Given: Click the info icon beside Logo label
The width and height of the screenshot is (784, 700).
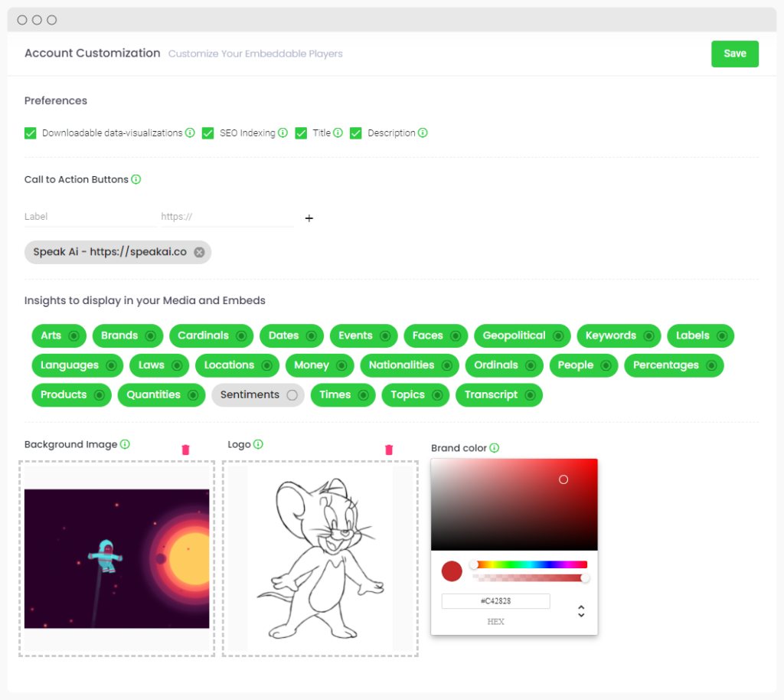Looking at the screenshot, I should (x=258, y=444).
